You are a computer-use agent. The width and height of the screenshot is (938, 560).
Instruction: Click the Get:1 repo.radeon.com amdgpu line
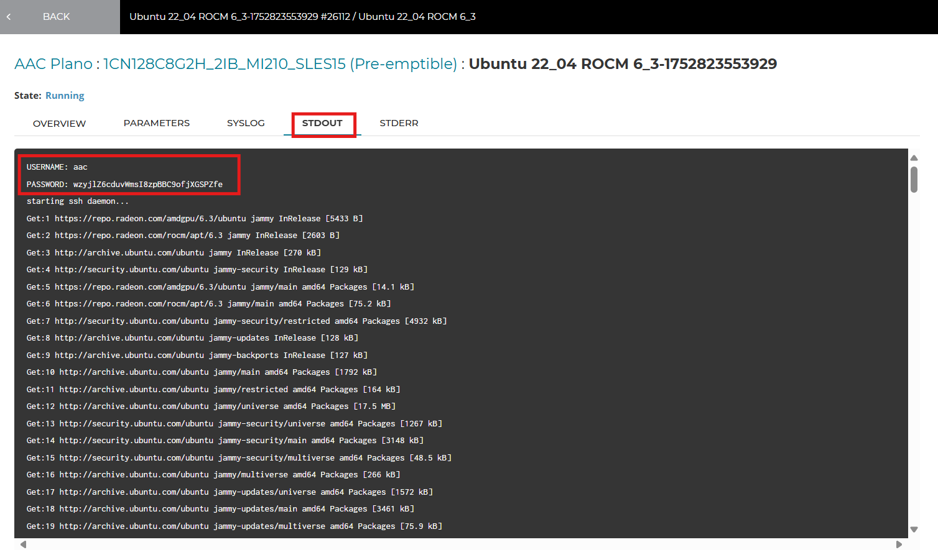(195, 219)
